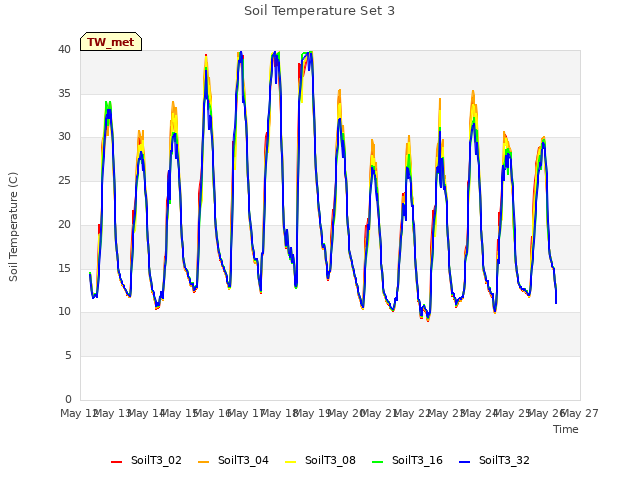Click the Time x-axis label
Viewport: 640px width, 480px height.
566,429
